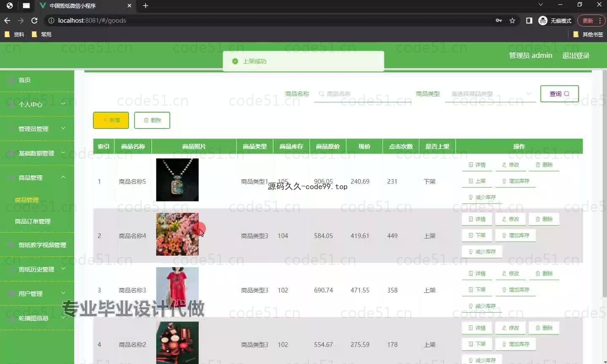This screenshot has height=364, width=607.
Task: Click the 商品库存 column header
Action: pos(291,147)
